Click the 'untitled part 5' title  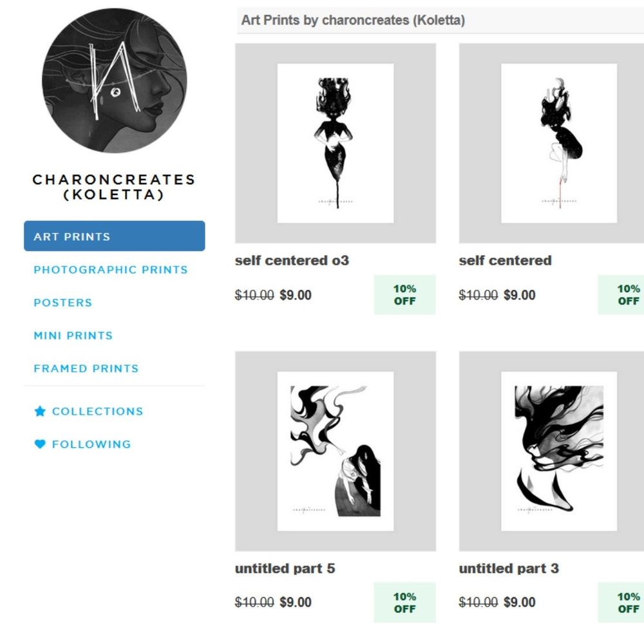(285, 569)
